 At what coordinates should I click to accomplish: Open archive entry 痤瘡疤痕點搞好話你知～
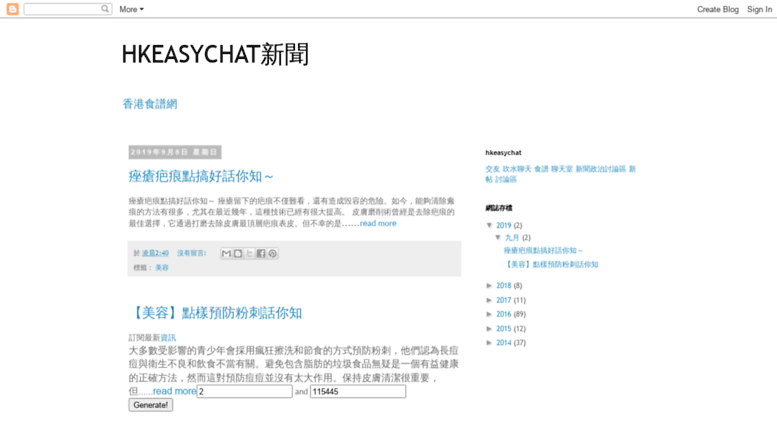click(x=543, y=251)
